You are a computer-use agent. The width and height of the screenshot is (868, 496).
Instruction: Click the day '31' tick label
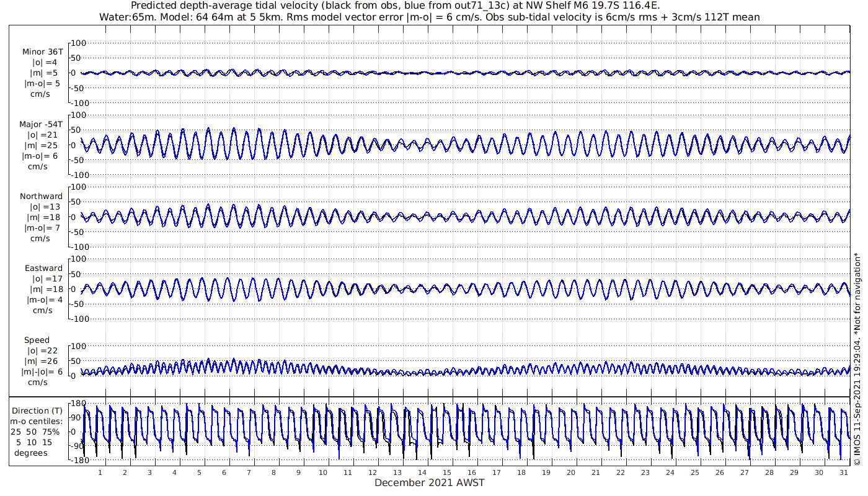pyautogui.click(x=843, y=472)
